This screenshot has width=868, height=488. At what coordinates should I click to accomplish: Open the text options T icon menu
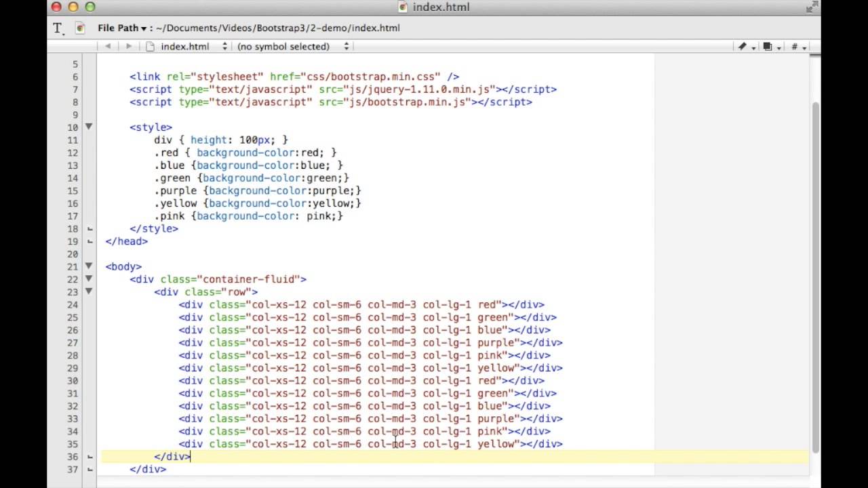(x=58, y=28)
